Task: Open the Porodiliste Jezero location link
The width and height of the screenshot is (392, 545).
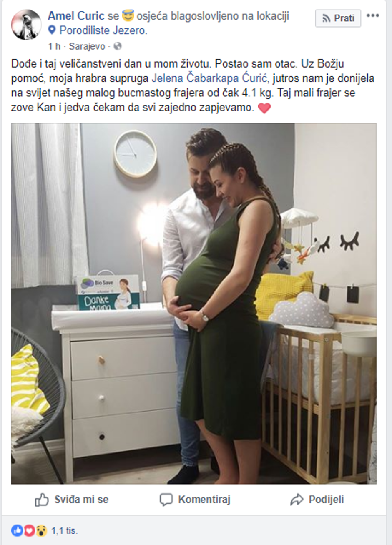Action: 103,30
